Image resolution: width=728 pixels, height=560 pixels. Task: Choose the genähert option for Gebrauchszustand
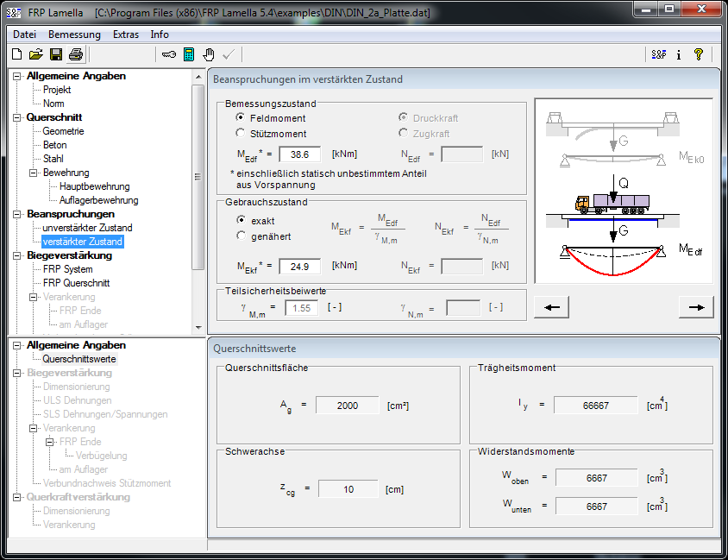[x=241, y=236]
